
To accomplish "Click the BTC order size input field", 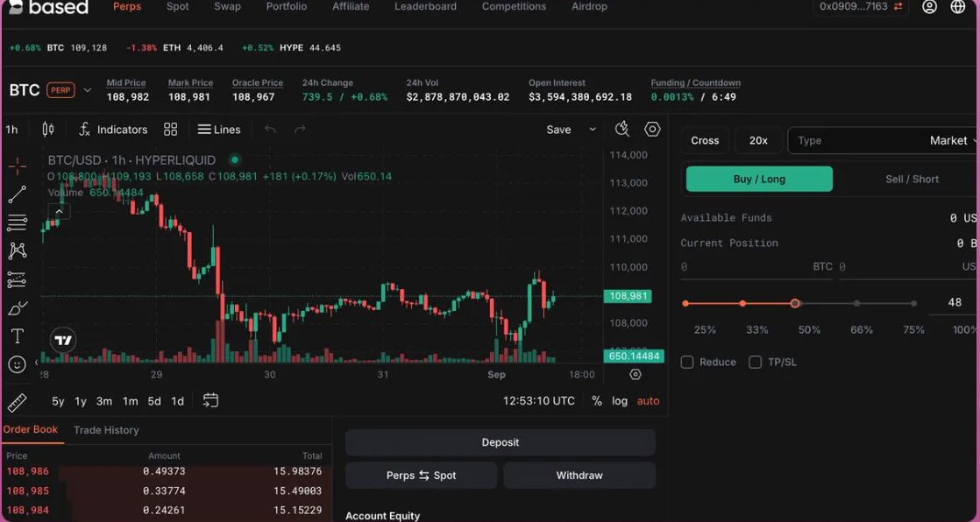I will click(756, 266).
